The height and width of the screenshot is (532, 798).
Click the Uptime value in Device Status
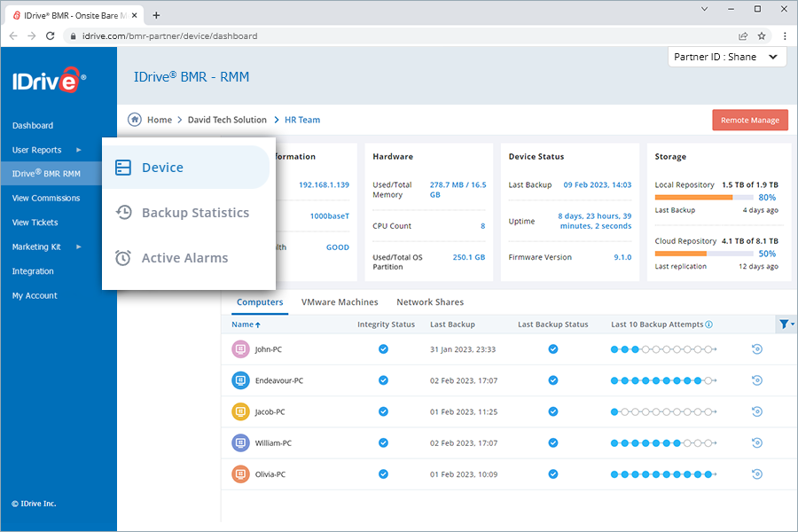(x=595, y=221)
